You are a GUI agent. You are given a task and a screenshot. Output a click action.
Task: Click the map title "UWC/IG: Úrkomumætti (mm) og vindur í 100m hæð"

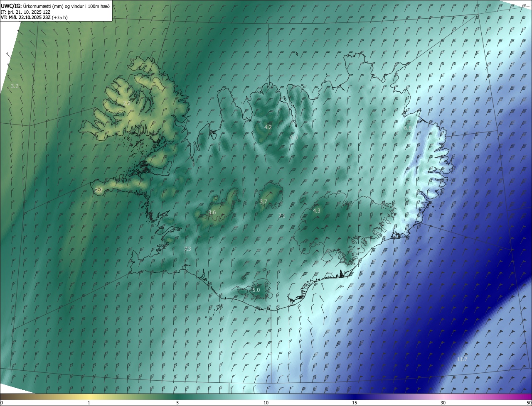55,6
